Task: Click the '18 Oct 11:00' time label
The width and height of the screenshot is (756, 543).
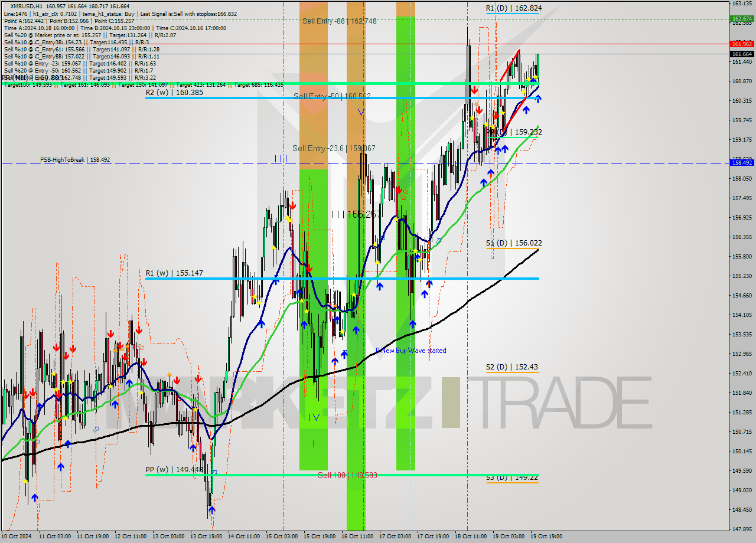Action: (471, 537)
